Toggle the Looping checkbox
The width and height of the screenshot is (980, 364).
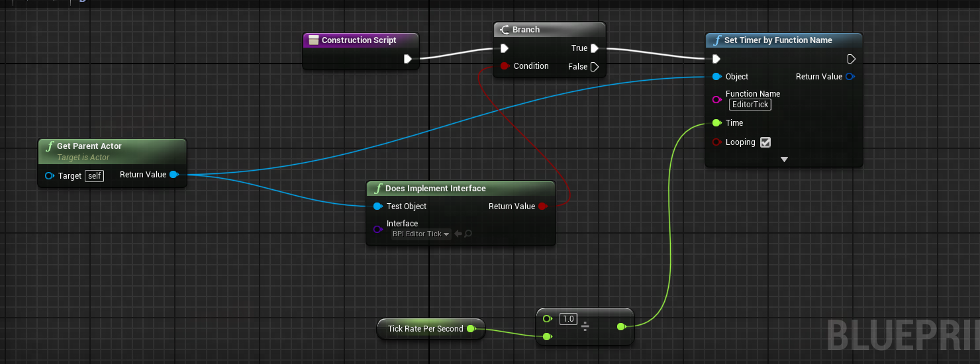pyautogui.click(x=765, y=142)
